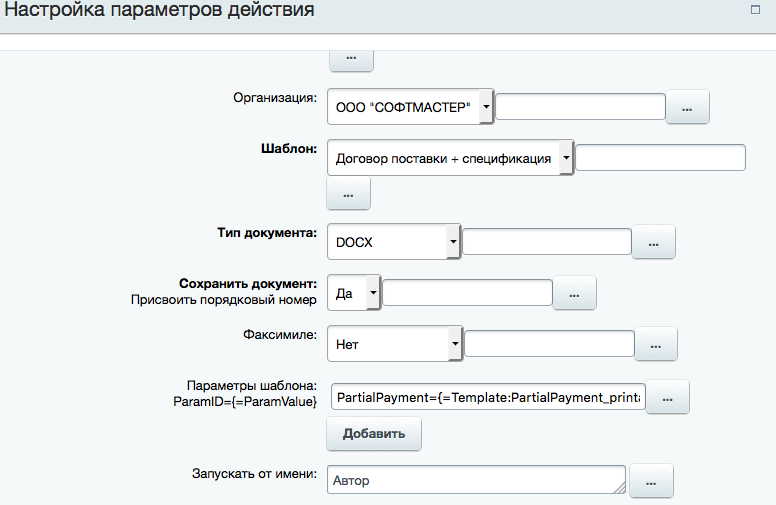Click the text field next to Организация dropdown
The width and height of the screenshot is (776, 505).
tap(580, 107)
